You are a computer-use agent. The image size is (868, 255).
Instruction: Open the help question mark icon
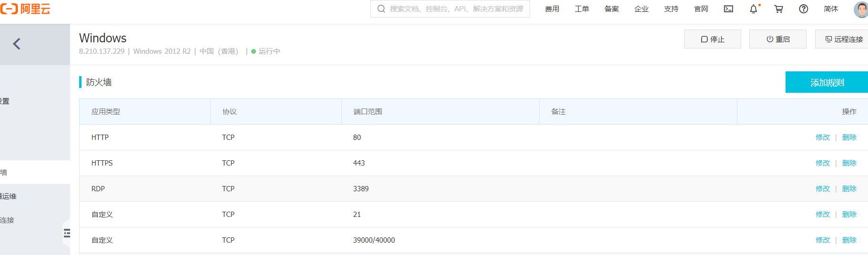point(804,9)
